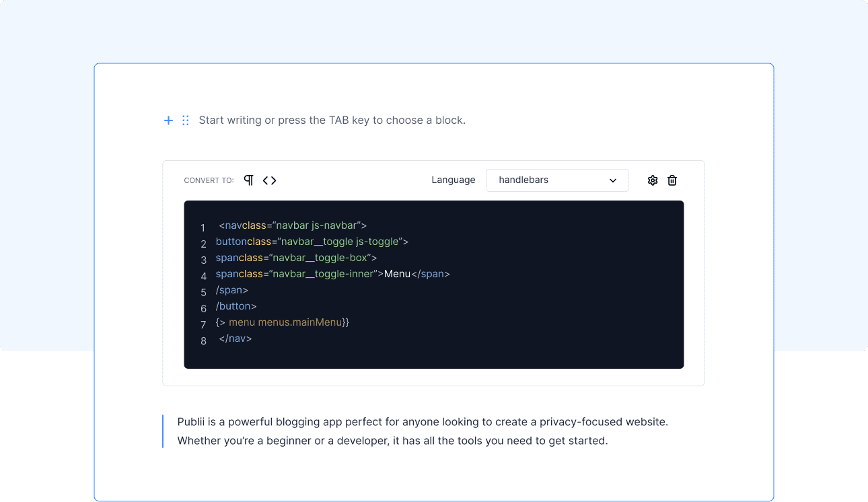Delete the code block with the trash icon
The image size is (868, 502).
(672, 180)
